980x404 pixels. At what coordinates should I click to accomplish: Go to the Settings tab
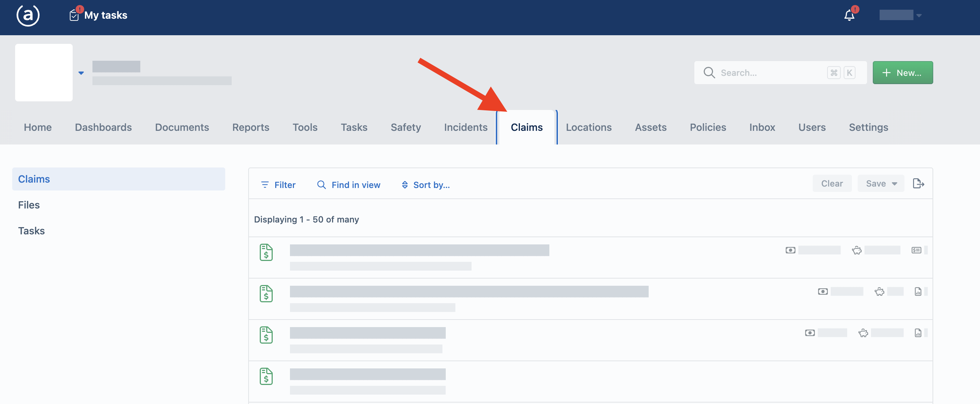(x=868, y=127)
